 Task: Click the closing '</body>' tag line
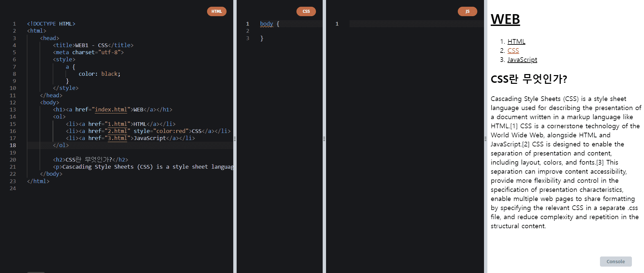(51, 174)
